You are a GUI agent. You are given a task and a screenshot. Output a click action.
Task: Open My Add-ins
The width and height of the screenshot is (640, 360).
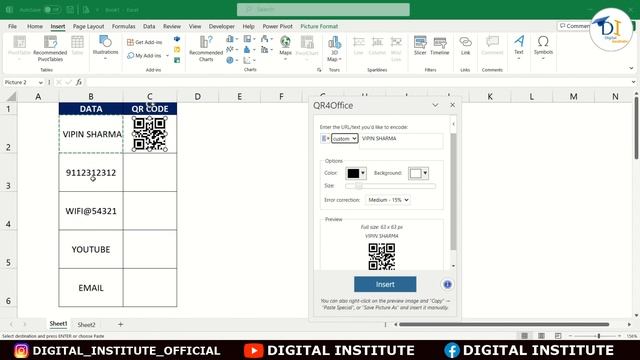144,56
